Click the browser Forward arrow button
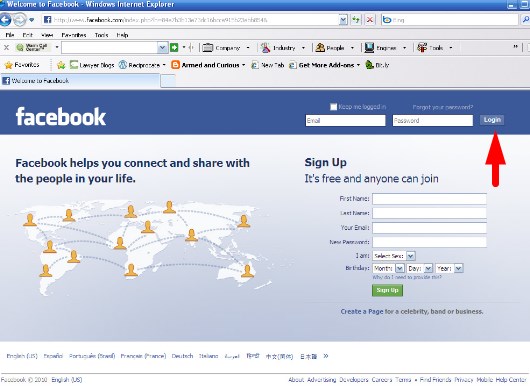Screen dimensions: 530x389 coord(20,20)
